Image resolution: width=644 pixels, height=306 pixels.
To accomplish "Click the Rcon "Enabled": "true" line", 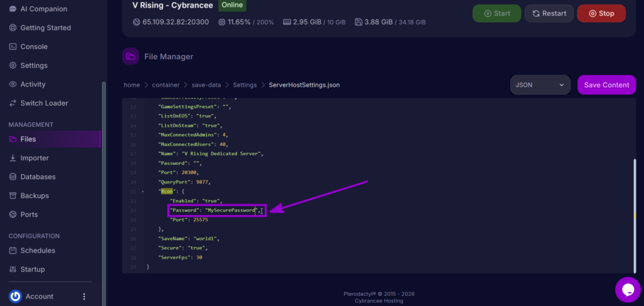I will click(196, 201).
